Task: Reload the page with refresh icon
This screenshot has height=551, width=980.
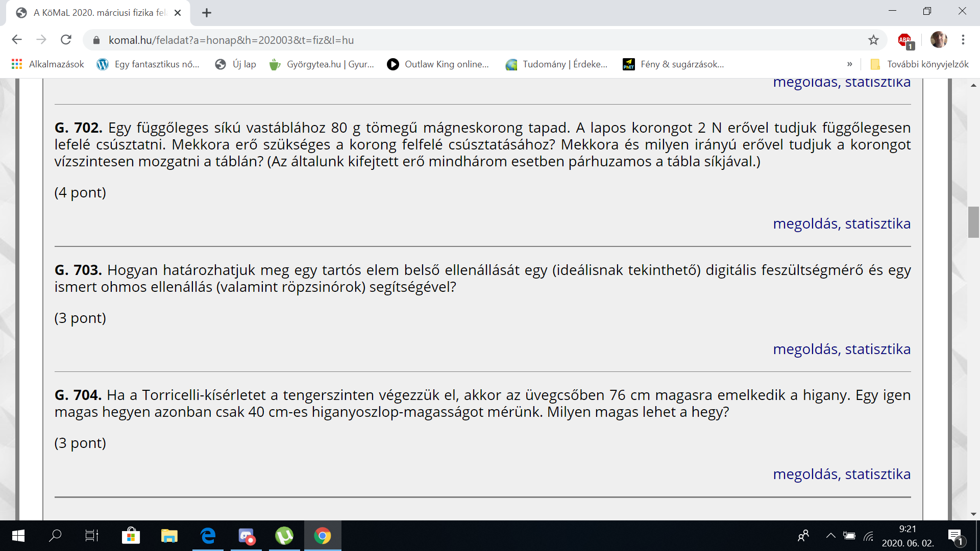Action: [66, 40]
